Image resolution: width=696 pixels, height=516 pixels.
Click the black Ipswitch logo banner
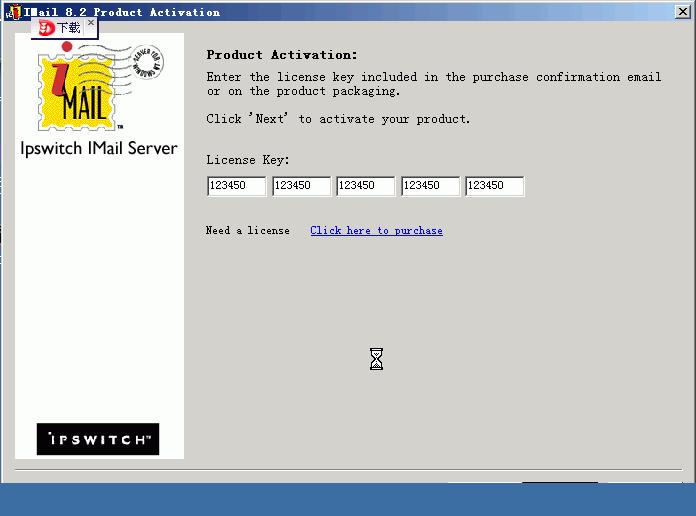coord(98,439)
